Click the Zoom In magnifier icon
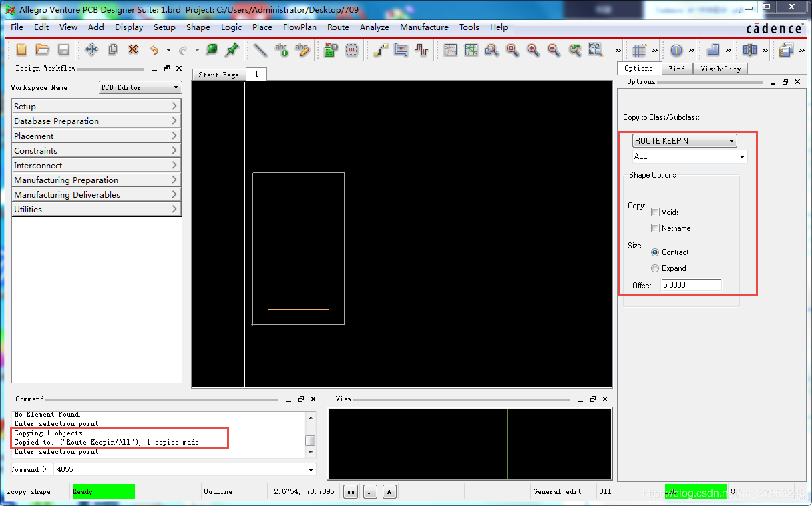Image resolution: width=812 pixels, height=506 pixels. (533, 50)
